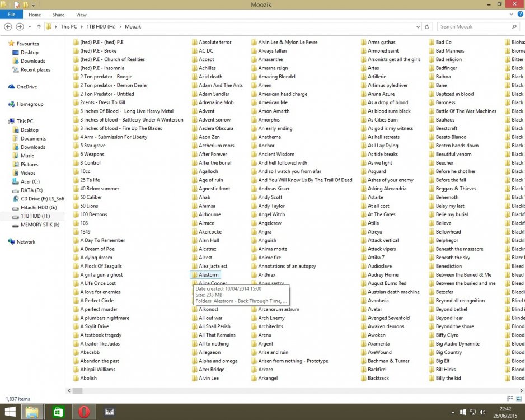The width and height of the screenshot is (525, 420).
Task: Open the Help question mark icon
Action: (x=521, y=14)
